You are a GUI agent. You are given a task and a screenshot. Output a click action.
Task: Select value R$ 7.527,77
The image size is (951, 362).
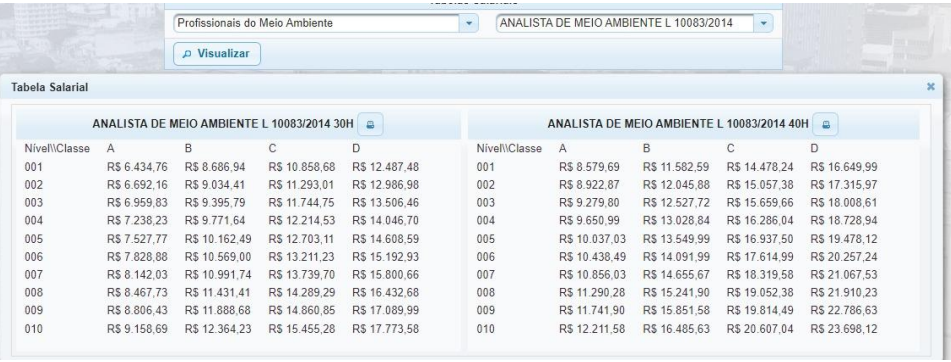coord(137,239)
